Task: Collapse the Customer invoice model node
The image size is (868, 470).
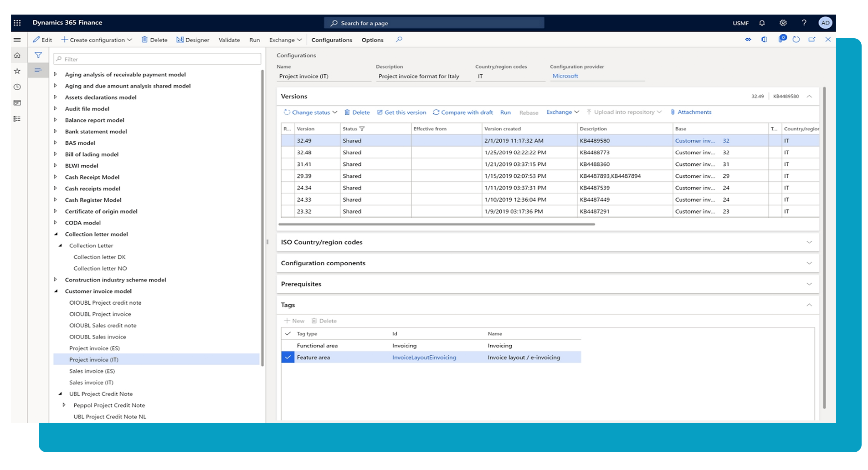Action: 56,291
